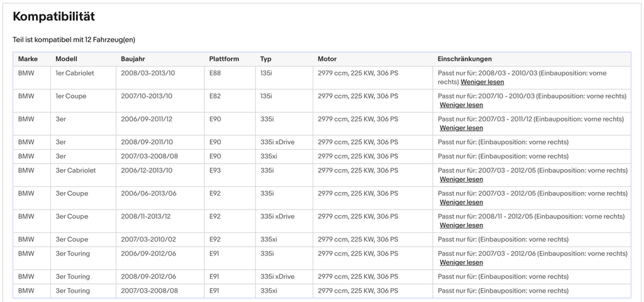Click 'Weniger lesen' for 3er Touring 2006/09-2012/06
Screen dimensions: 644x302
tap(461, 262)
